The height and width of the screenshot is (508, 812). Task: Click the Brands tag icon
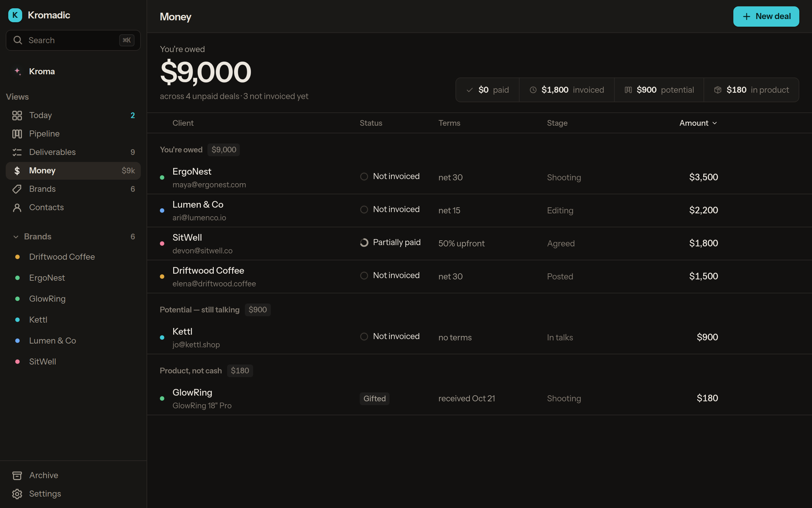coord(17,189)
